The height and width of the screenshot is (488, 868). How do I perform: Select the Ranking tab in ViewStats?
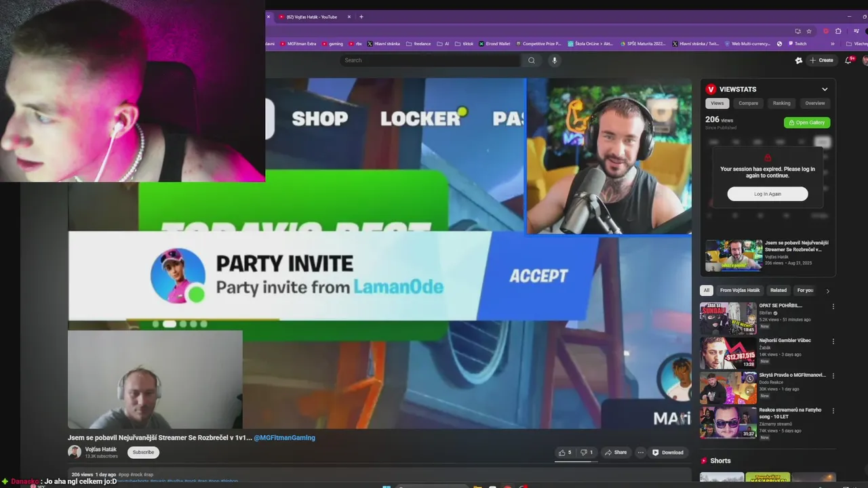point(782,103)
